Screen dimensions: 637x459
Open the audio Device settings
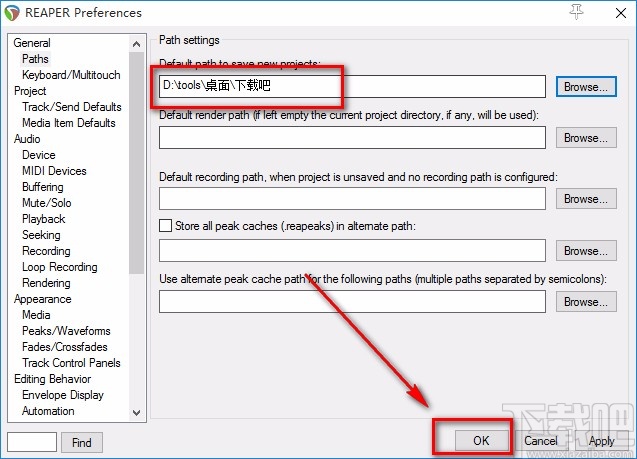click(x=39, y=155)
